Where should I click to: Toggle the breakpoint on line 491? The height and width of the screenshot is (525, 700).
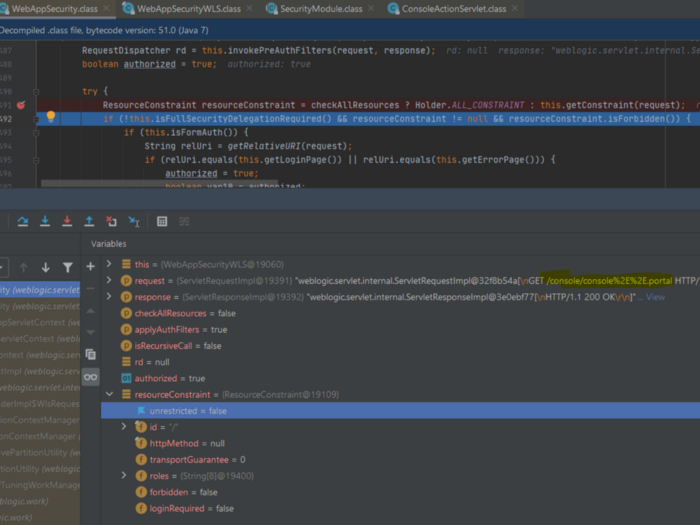(21, 105)
